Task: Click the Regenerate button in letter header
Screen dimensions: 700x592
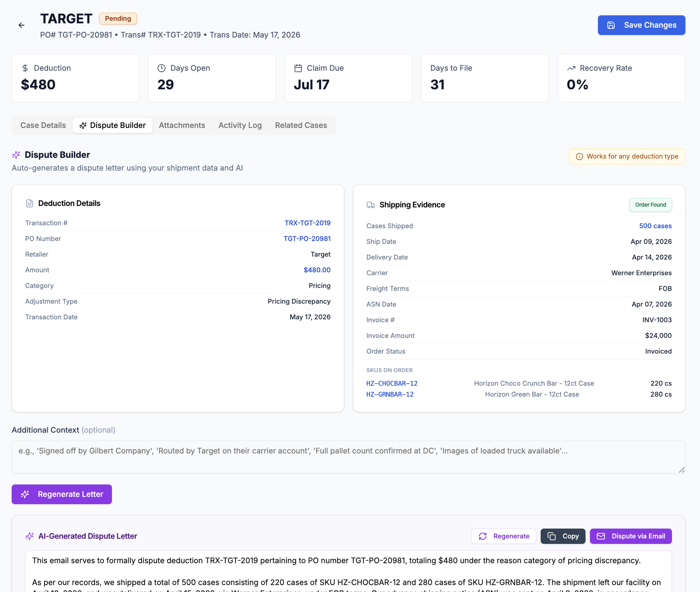Action: click(x=503, y=536)
